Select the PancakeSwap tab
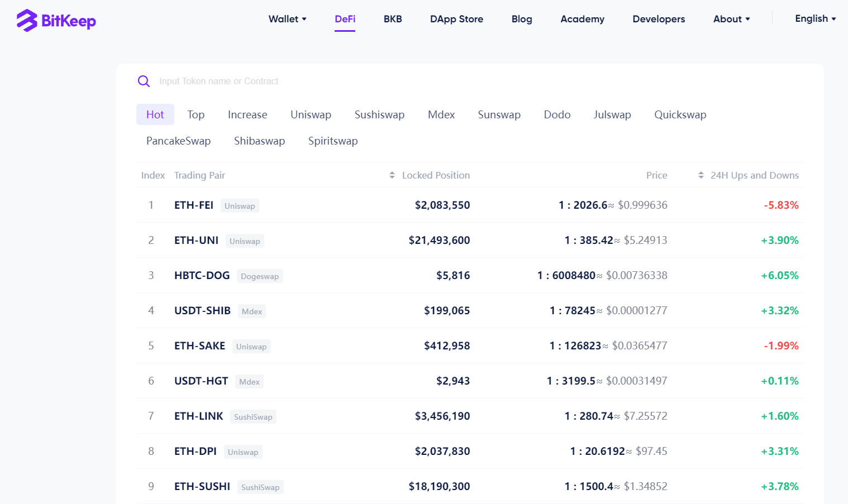Viewport: 848px width, 504px height. pos(178,141)
